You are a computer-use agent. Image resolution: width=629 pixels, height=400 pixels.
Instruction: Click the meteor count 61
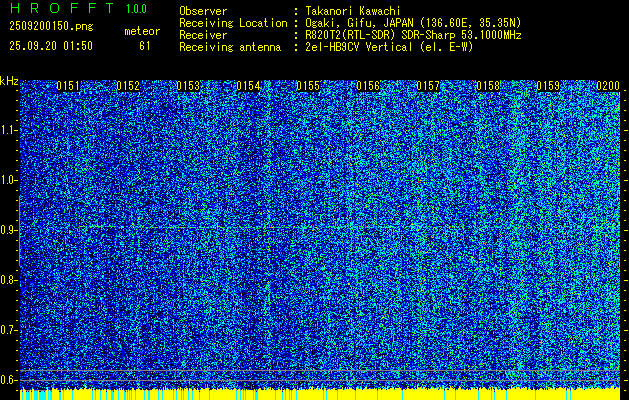pos(145,46)
